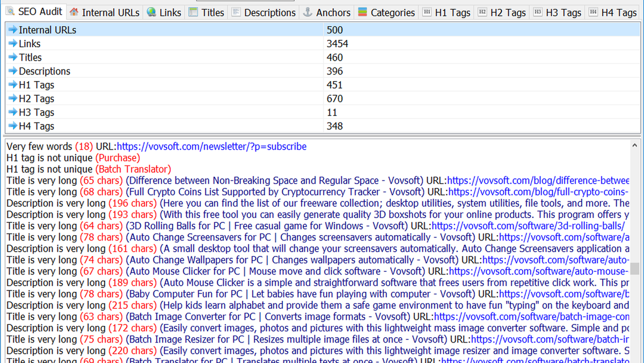Click arrow icon beside Internal URLs row

(x=13, y=30)
